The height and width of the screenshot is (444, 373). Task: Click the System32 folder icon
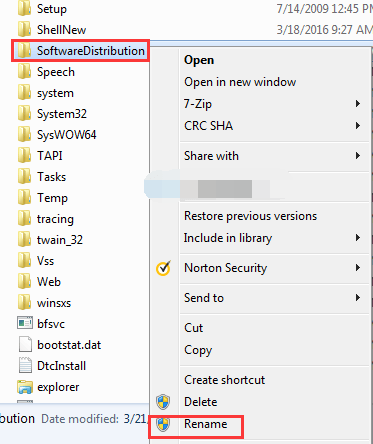click(x=24, y=114)
